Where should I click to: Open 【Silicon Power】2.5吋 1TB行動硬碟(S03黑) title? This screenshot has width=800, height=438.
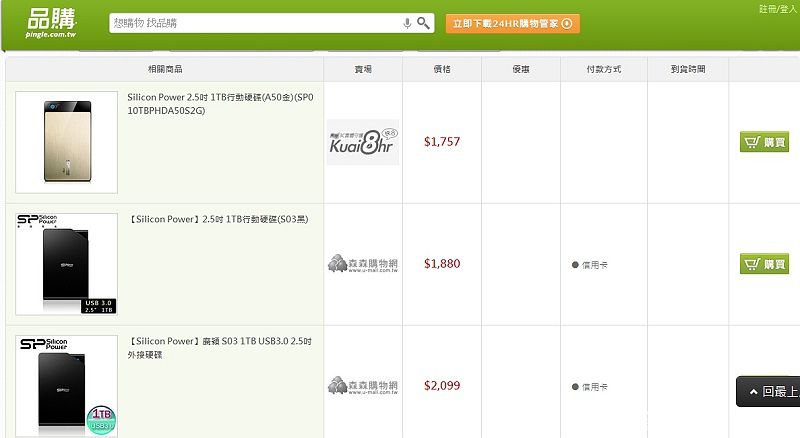(x=218, y=219)
